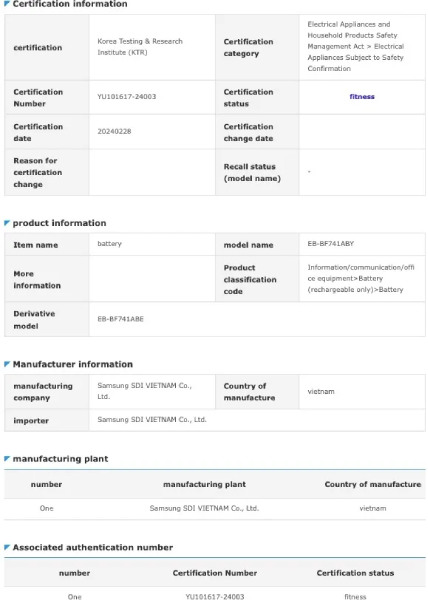
Task: Click 'Certification status' header in associated table
Action: (x=355, y=573)
